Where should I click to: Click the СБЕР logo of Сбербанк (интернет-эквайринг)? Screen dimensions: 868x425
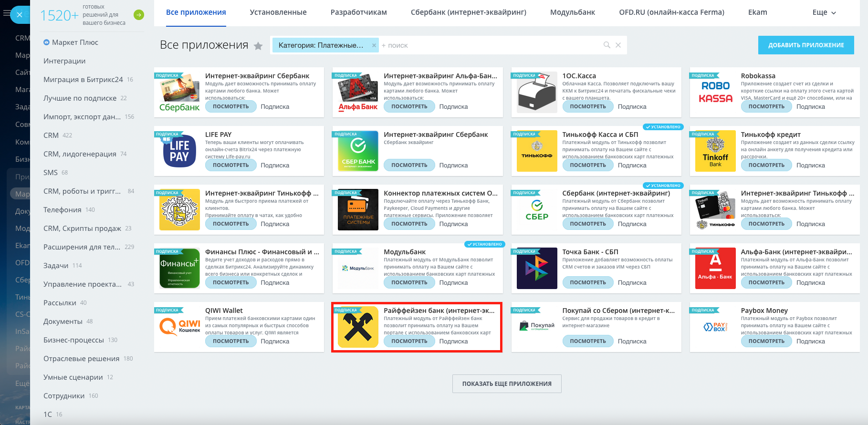pos(537,209)
